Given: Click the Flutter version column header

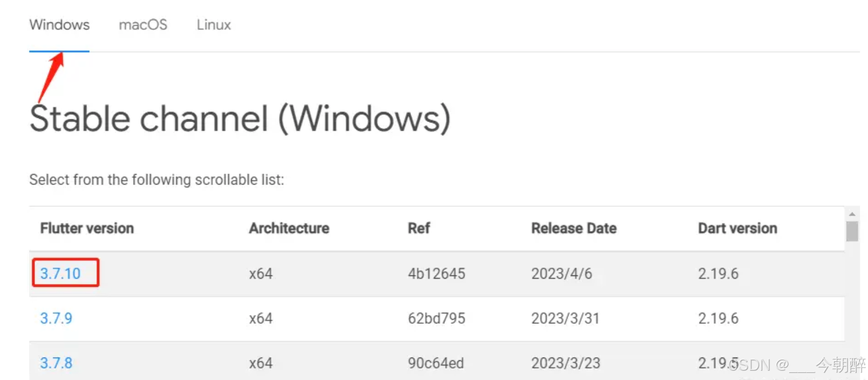Looking at the screenshot, I should (87, 228).
